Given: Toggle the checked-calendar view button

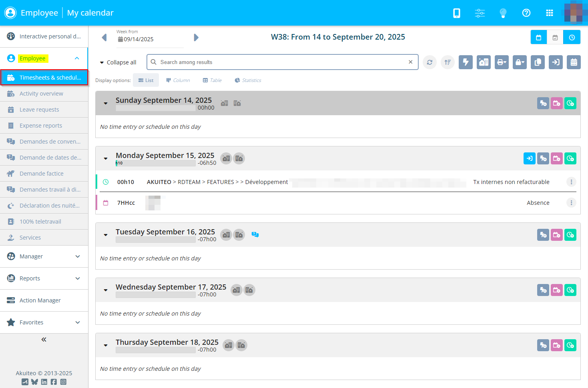Looking at the screenshot, I should [x=555, y=38].
